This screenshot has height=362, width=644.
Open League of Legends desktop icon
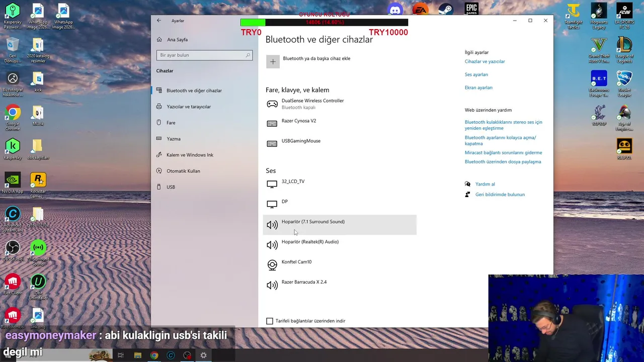pos(624,50)
